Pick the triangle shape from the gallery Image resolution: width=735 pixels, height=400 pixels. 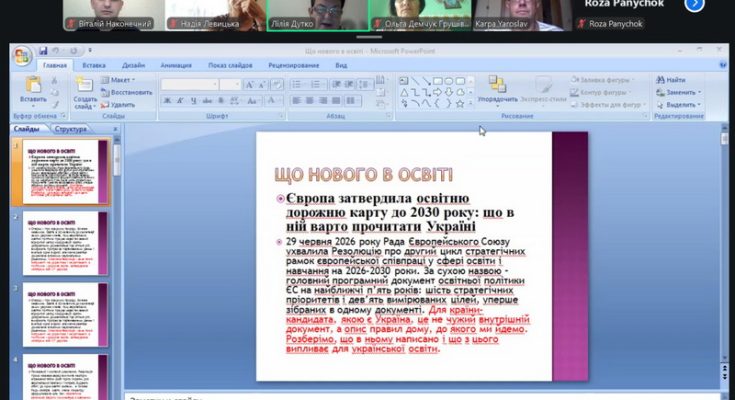pyautogui.click(x=404, y=92)
